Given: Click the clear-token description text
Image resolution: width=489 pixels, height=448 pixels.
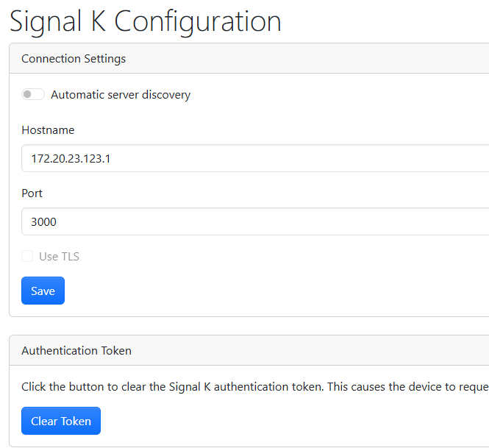Looking at the screenshot, I should [x=255, y=387].
